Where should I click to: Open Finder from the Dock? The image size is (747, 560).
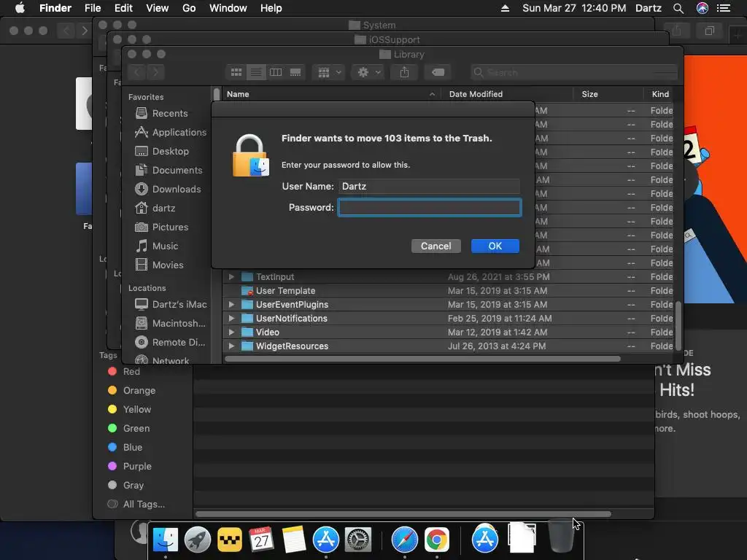(x=166, y=540)
